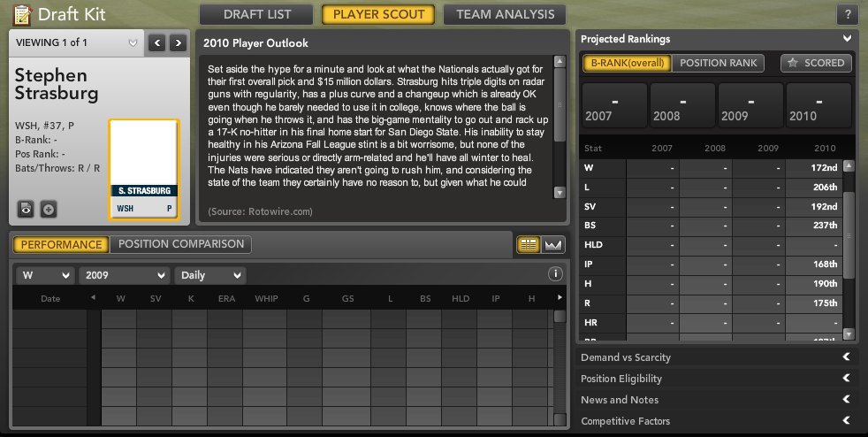
Task: Open the Daily interval dropdown
Action: pyautogui.click(x=209, y=275)
